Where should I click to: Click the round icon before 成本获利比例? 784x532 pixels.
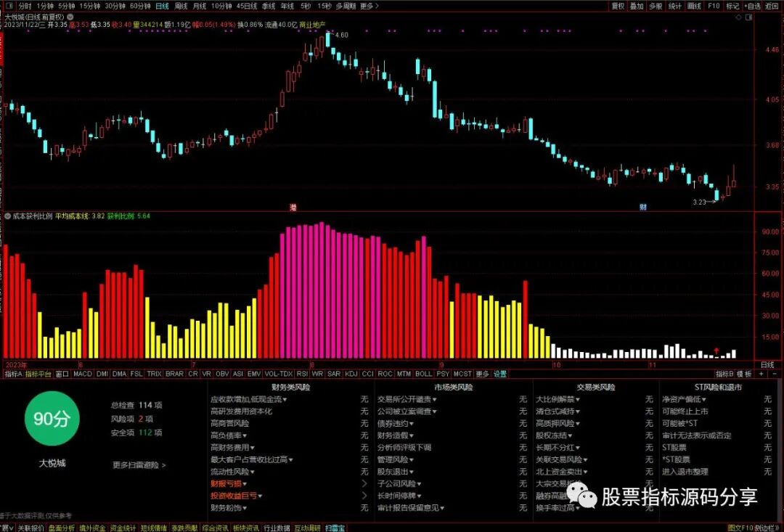click(7, 216)
